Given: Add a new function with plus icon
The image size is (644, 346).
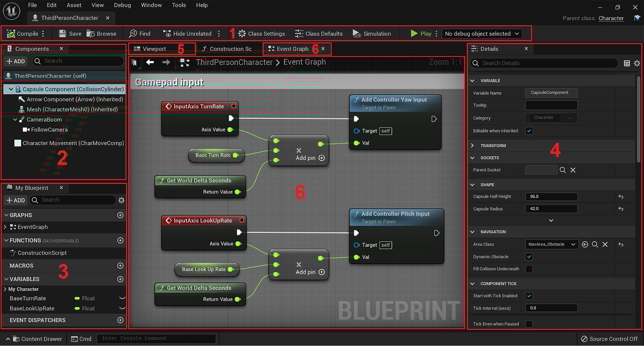Looking at the screenshot, I should pyautogui.click(x=120, y=241).
